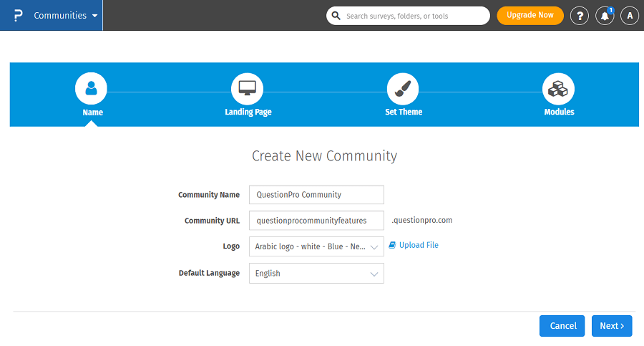Viewport: 644px width, 346px height.
Task: Click the Landing Page step label
Action: [248, 112]
